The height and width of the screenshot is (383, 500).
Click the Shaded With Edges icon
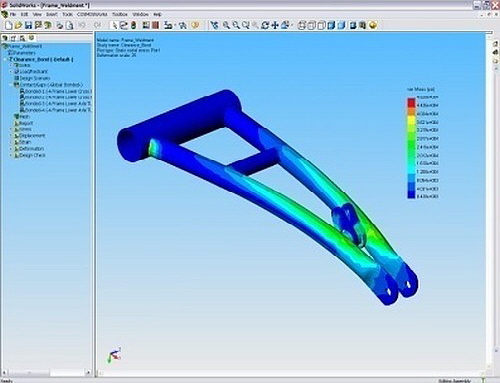(331, 25)
